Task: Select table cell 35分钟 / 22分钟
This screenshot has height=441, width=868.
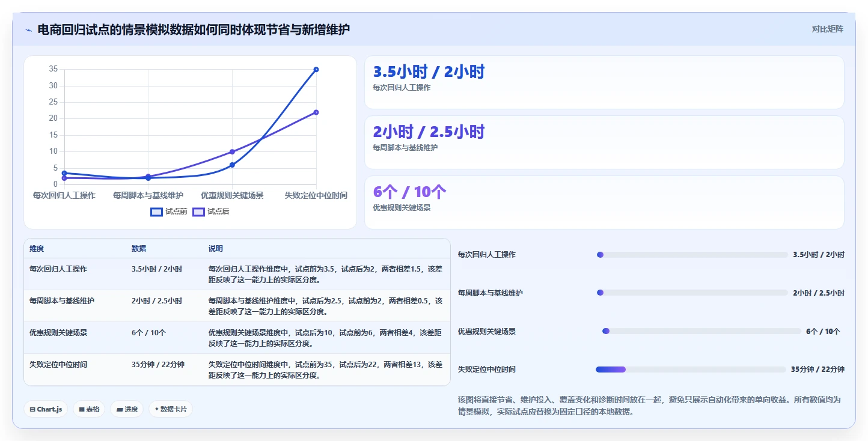Action: (158, 365)
